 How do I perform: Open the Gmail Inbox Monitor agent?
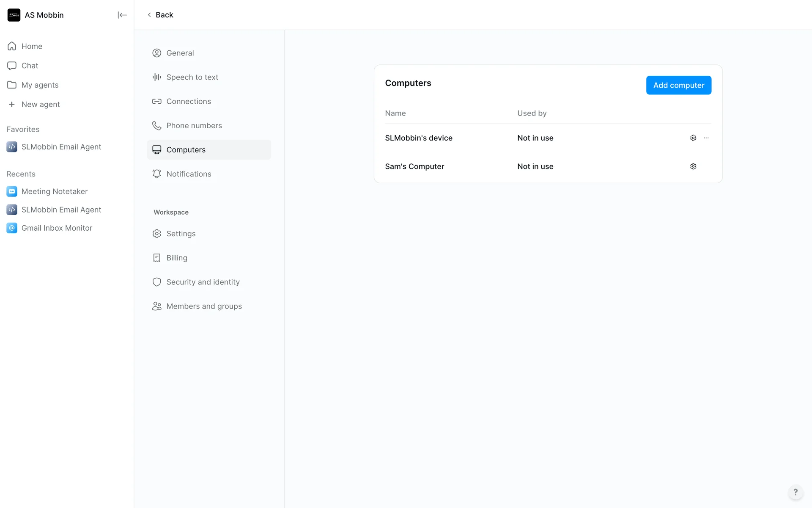[x=57, y=228]
